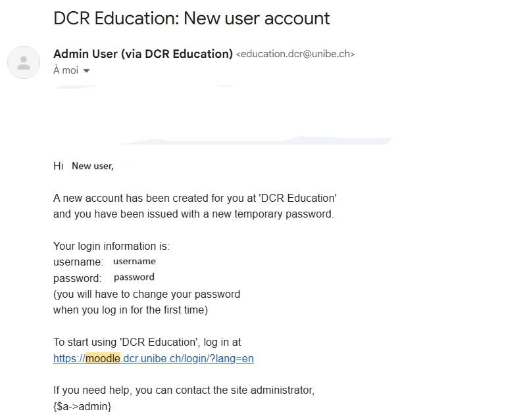Image resolution: width=523 pixels, height=420 pixels.
Task: Click the education.dcr@unibe.ch sender address
Action: click(295, 55)
